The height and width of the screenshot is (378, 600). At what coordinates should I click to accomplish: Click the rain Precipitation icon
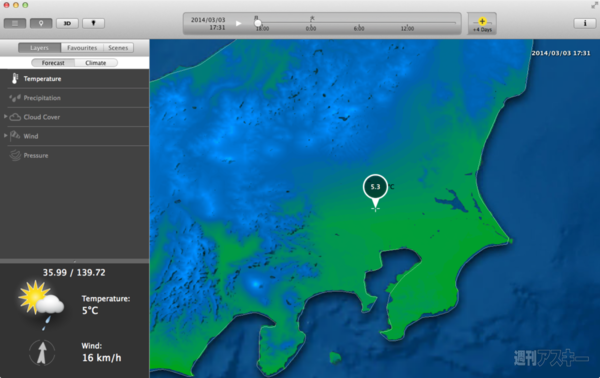(15, 98)
